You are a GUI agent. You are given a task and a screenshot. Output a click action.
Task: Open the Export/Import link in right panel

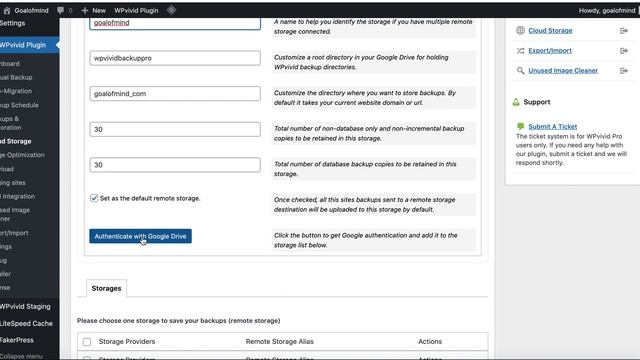550,51
